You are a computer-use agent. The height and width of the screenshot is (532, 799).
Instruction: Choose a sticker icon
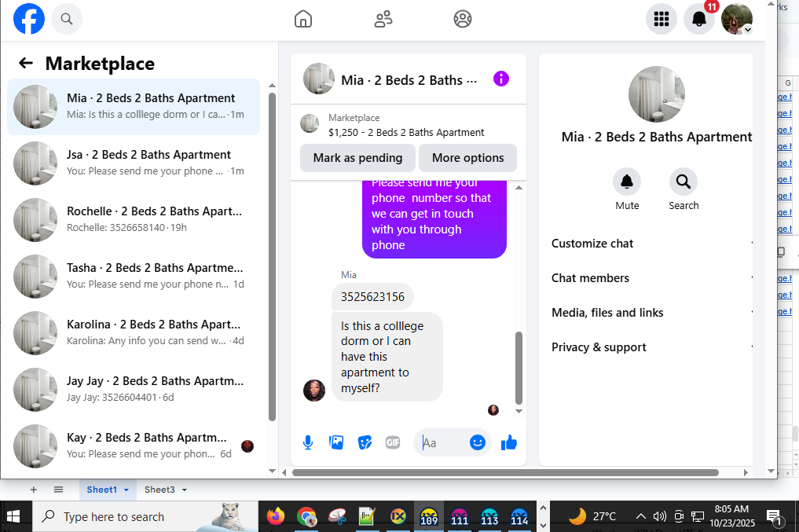(365, 443)
